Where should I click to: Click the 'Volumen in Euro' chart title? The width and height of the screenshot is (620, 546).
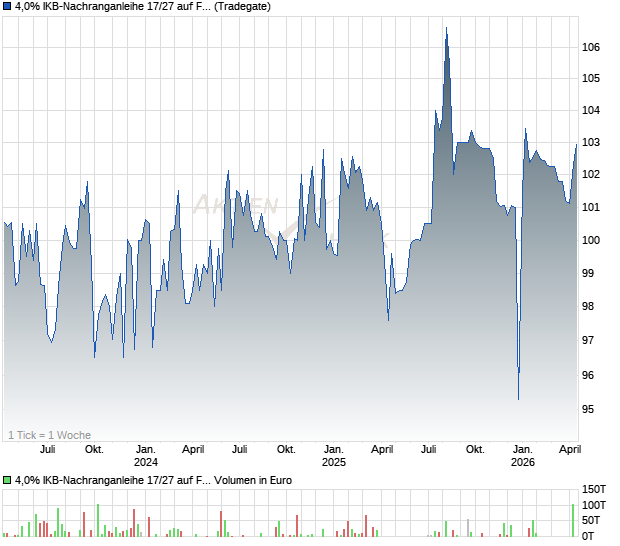(x=153, y=480)
